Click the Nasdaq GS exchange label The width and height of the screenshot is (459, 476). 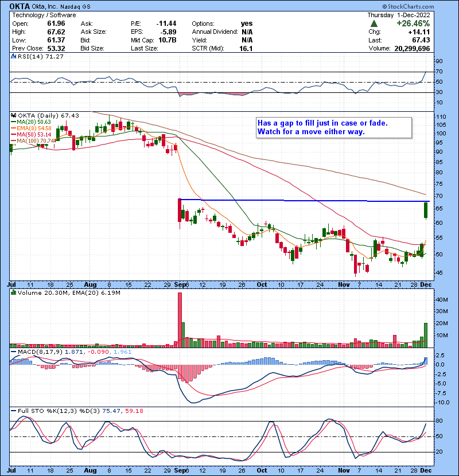click(75, 7)
